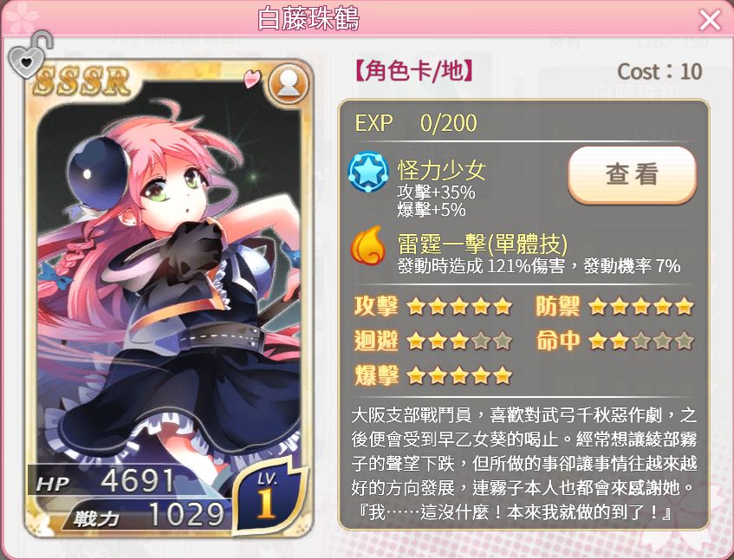Screen dimensions: 734x560
Task: Click the 命中 star rating row
Action: [x=614, y=341]
